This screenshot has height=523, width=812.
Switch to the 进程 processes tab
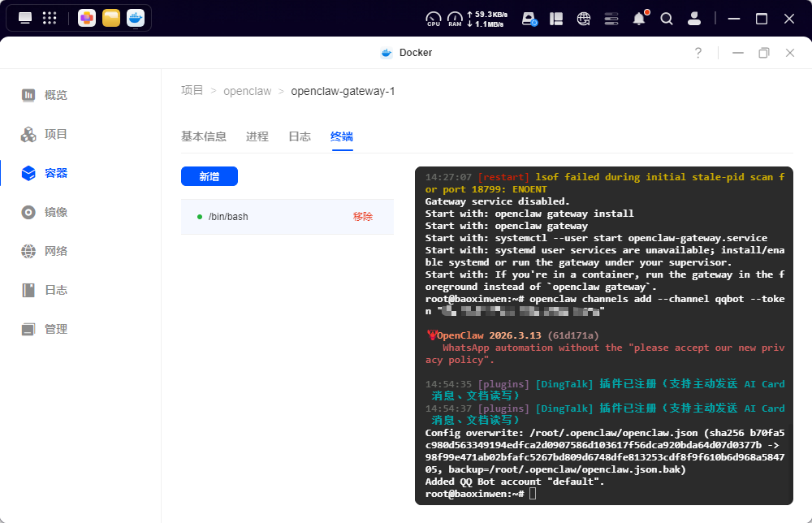257,136
